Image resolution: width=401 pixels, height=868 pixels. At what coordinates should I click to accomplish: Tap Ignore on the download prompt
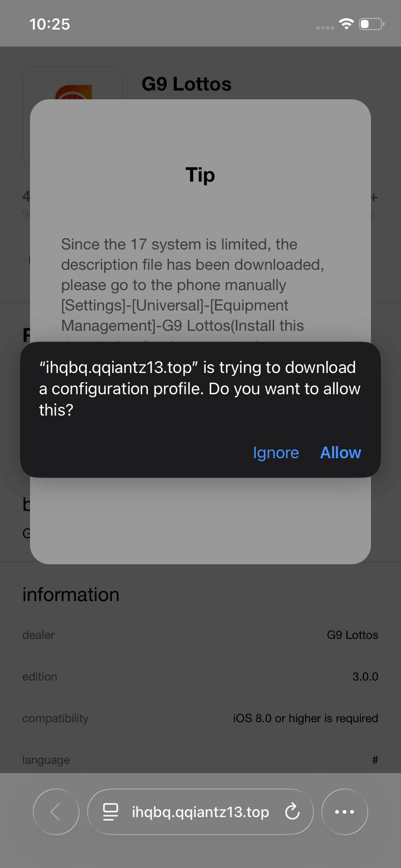pyautogui.click(x=276, y=452)
